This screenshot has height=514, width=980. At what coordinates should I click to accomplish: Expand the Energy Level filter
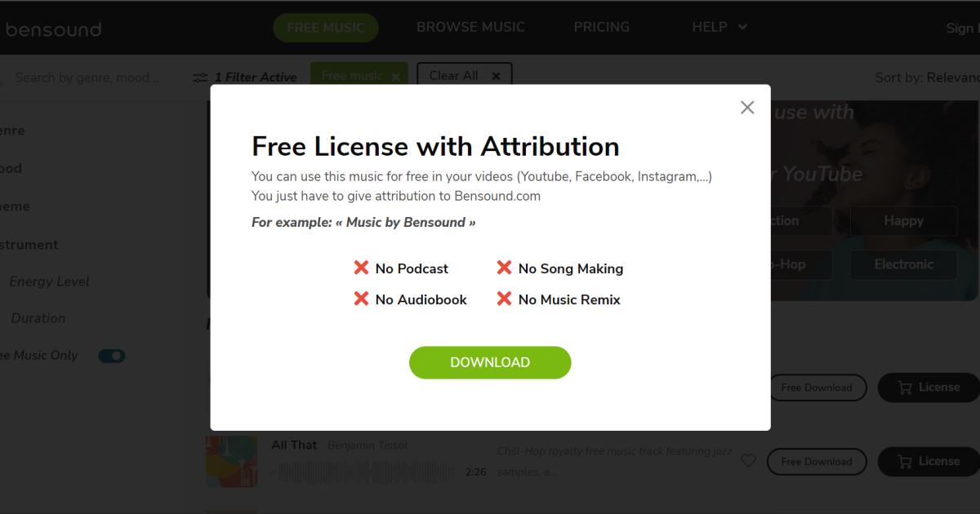coord(49,281)
